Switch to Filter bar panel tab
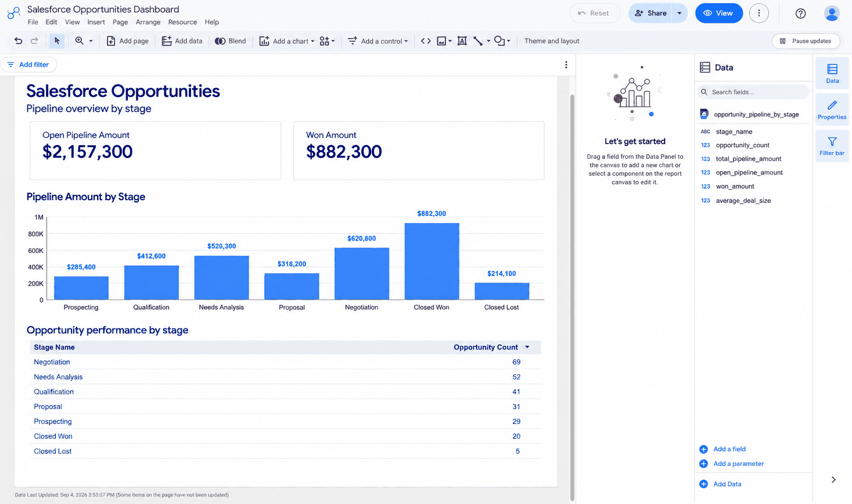Screen dimensions: 852x504 click(x=832, y=146)
